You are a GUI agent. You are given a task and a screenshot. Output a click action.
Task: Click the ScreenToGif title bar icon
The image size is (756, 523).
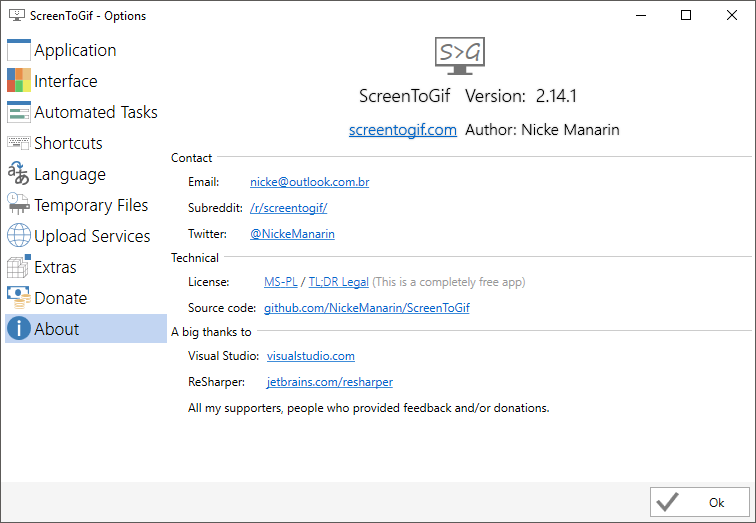pyautogui.click(x=17, y=15)
